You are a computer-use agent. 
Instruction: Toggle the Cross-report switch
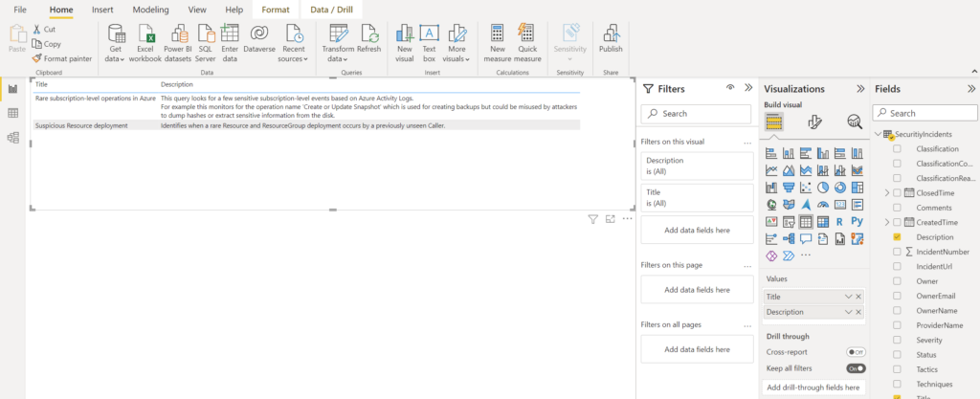pyautogui.click(x=856, y=352)
